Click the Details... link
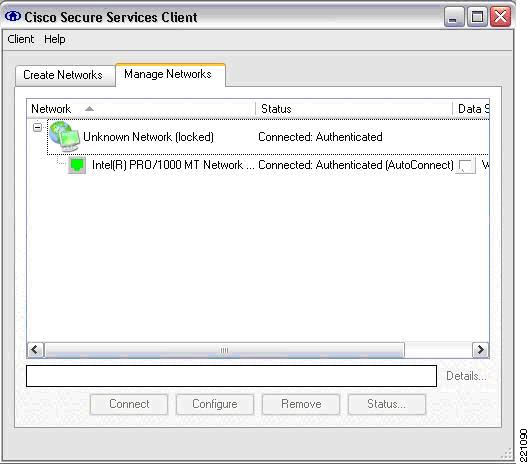 pos(466,376)
